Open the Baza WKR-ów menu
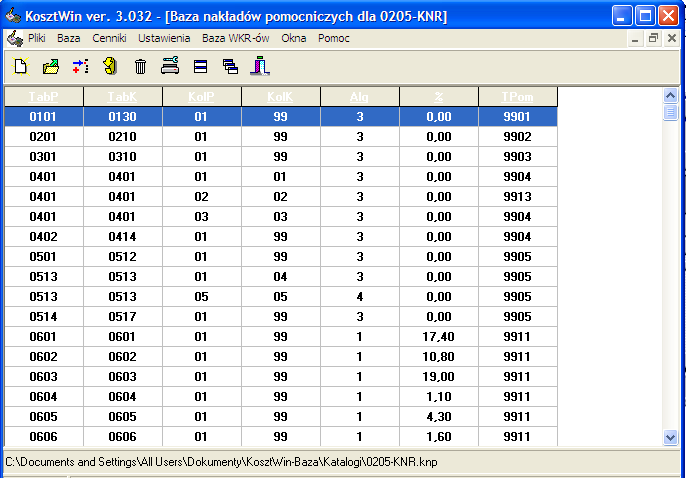The height and width of the screenshot is (478, 686). pyautogui.click(x=236, y=38)
